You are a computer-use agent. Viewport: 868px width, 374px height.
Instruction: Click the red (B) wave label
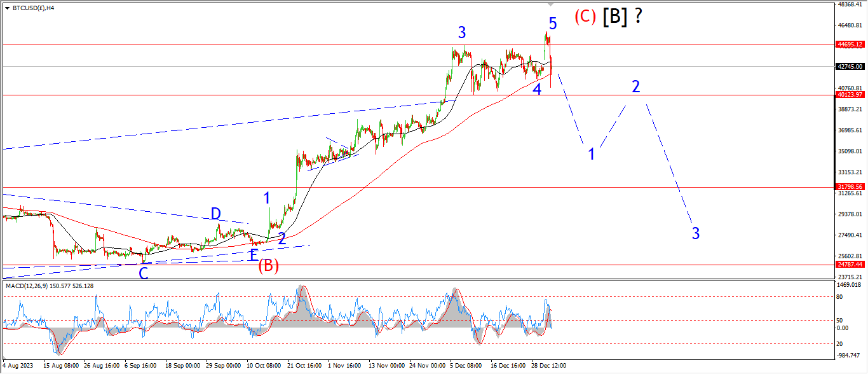268,266
